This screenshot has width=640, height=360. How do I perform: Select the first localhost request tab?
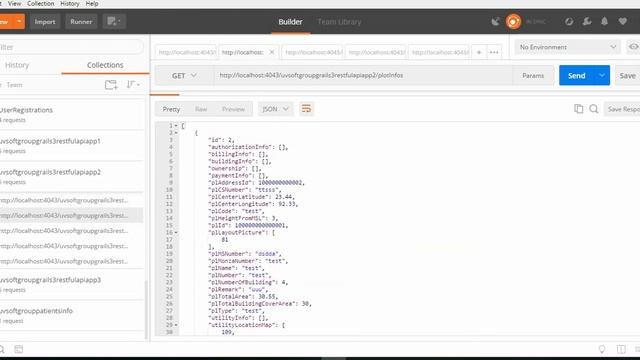187,52
